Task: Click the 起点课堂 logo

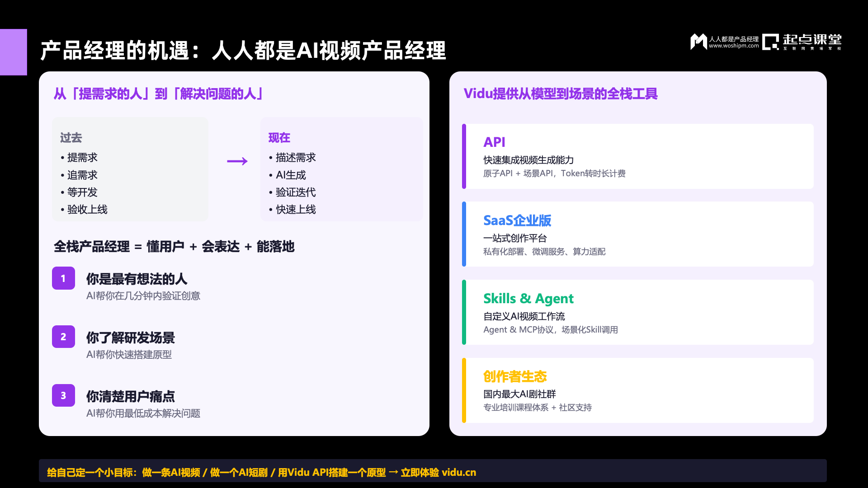Action: click(802, 42)
